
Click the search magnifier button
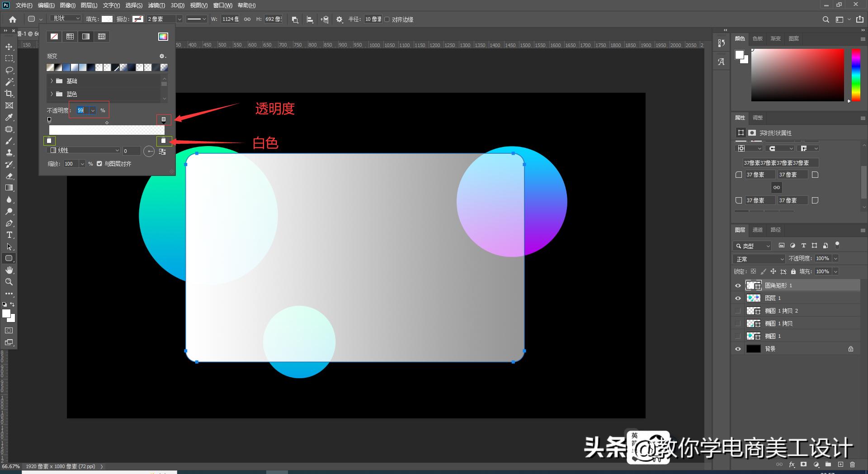coord(826,19)
